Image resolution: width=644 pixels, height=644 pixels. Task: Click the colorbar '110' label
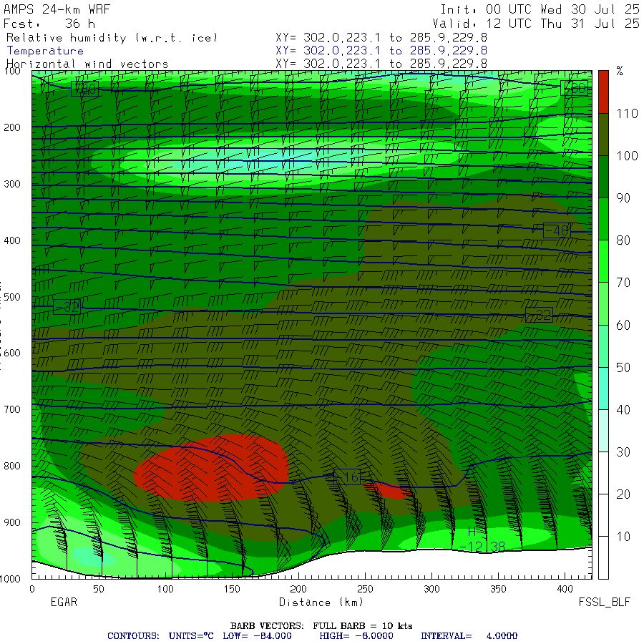click(627, 113)
